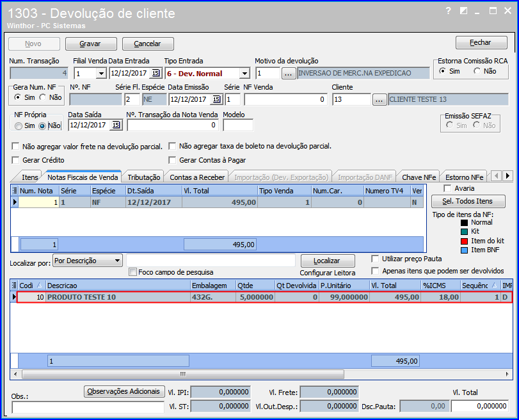Image resolution: width=519 pixels, height=420 pixels.
Task: Open grid options icon of items table
Action: pos(14,286)
